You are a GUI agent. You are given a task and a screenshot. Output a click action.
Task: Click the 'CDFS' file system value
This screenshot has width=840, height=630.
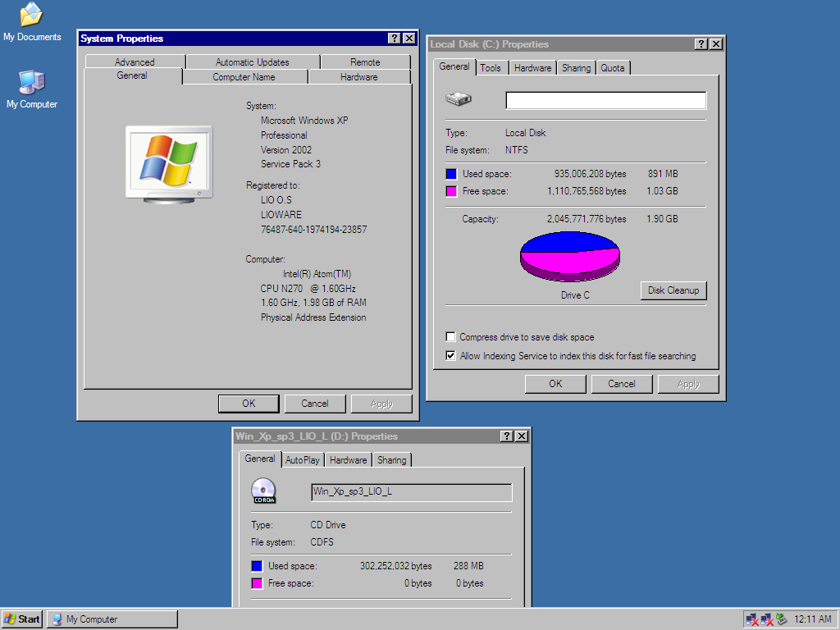[322, 542]
